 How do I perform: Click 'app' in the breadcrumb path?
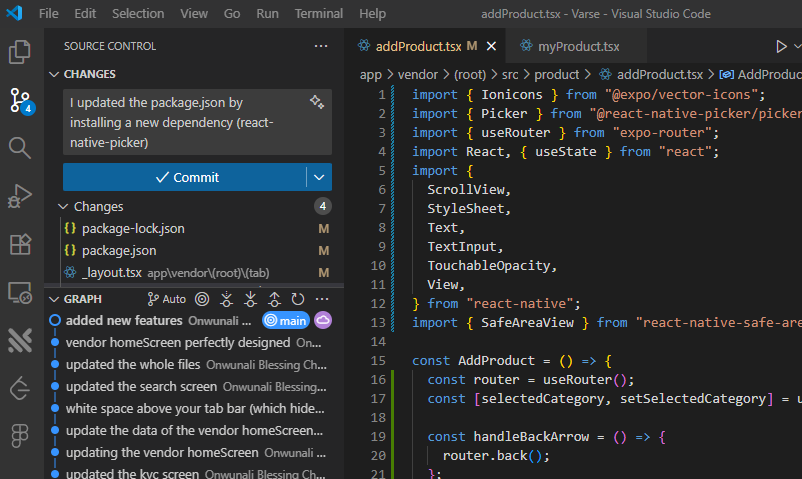pyautogui.click(x=371, y=75)
